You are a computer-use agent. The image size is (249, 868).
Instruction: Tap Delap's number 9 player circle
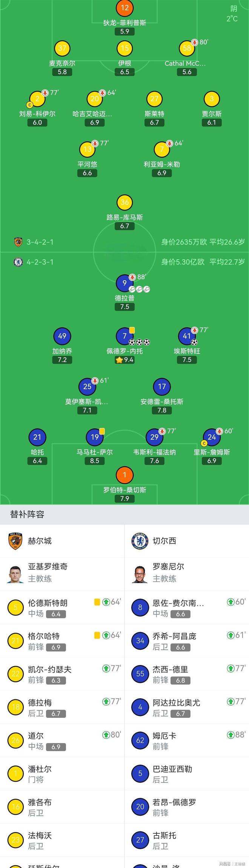(124, 283)
